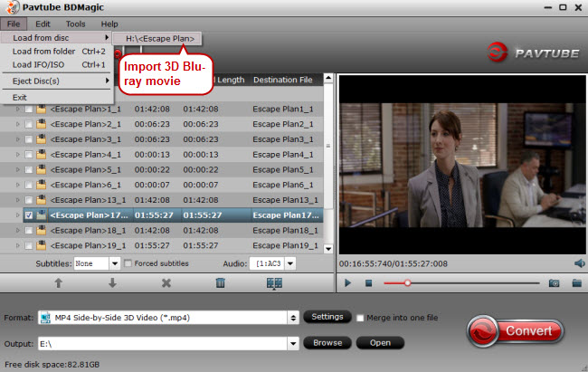
Task: Open the Help menu
Action: point(109,24)
